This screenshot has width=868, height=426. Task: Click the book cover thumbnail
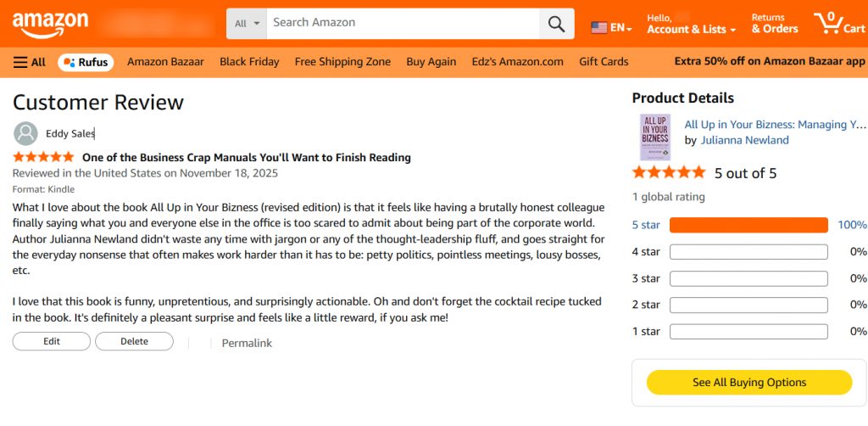tap(655, 137)
